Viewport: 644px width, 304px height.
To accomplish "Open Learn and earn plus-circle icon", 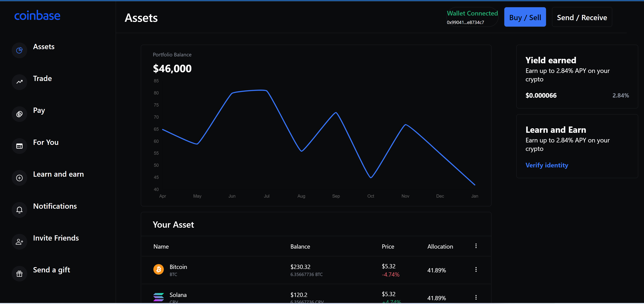I will click(x=19, y=178).
